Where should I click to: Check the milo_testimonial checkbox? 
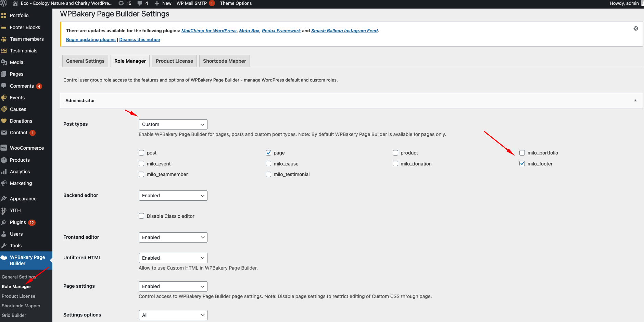(x=268, y=174)
